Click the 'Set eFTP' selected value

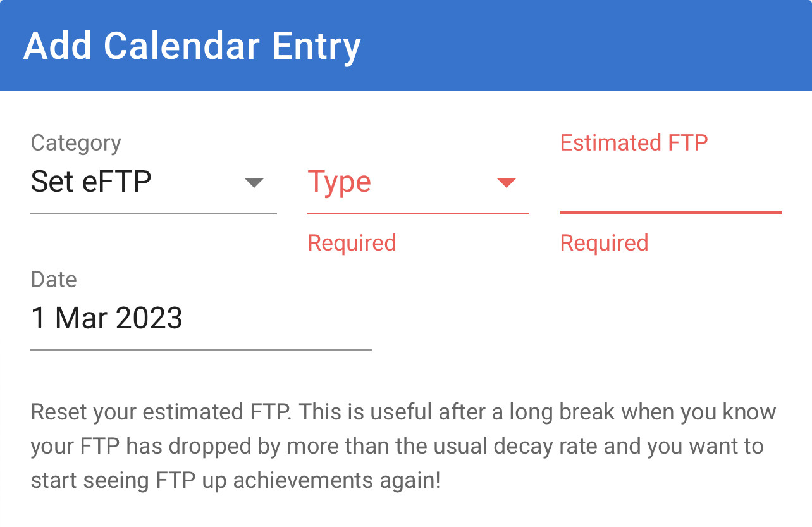coord(91,182)
